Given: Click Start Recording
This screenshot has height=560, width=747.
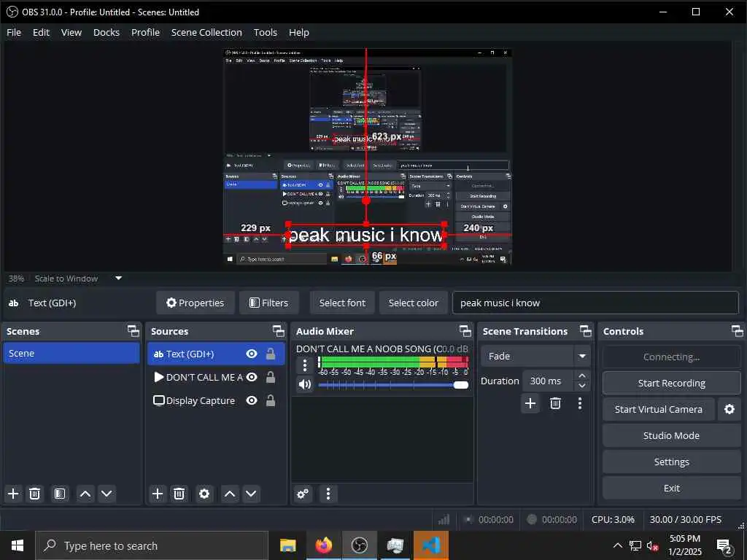Looking at the screenshot, I should 672,383.
